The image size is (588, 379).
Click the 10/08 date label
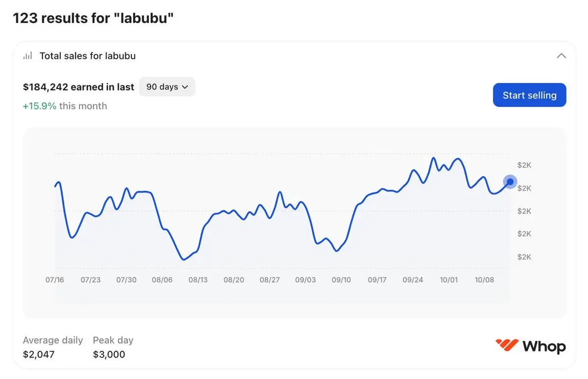click(484, 280)
